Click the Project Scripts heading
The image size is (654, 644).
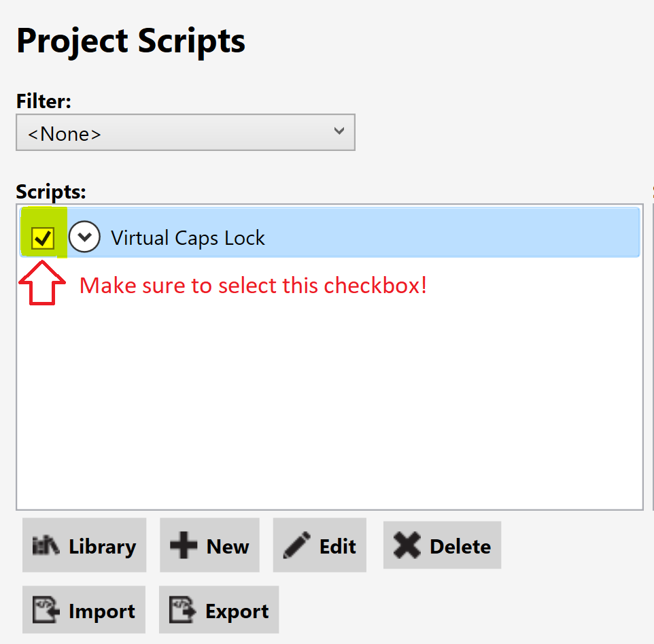click(x=131, y=41)
